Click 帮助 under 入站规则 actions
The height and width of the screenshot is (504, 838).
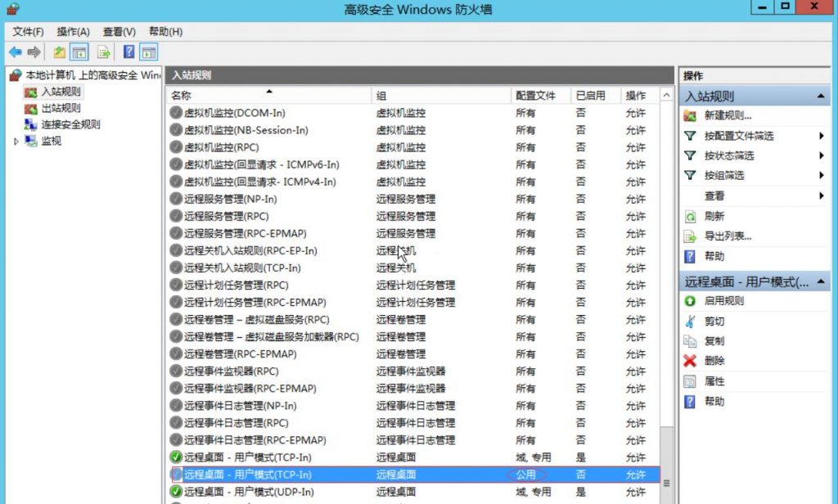pyautogui.click(x=714, y=257)
